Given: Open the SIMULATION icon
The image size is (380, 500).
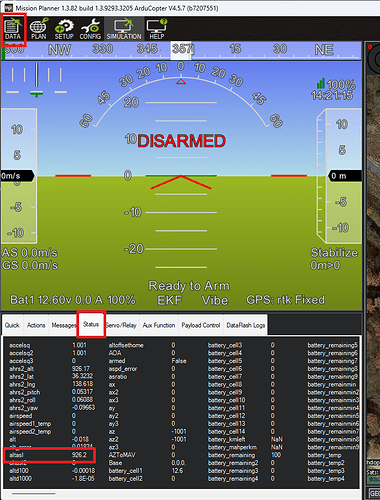Looking at the screenshot, I should [x=124, y=29].
